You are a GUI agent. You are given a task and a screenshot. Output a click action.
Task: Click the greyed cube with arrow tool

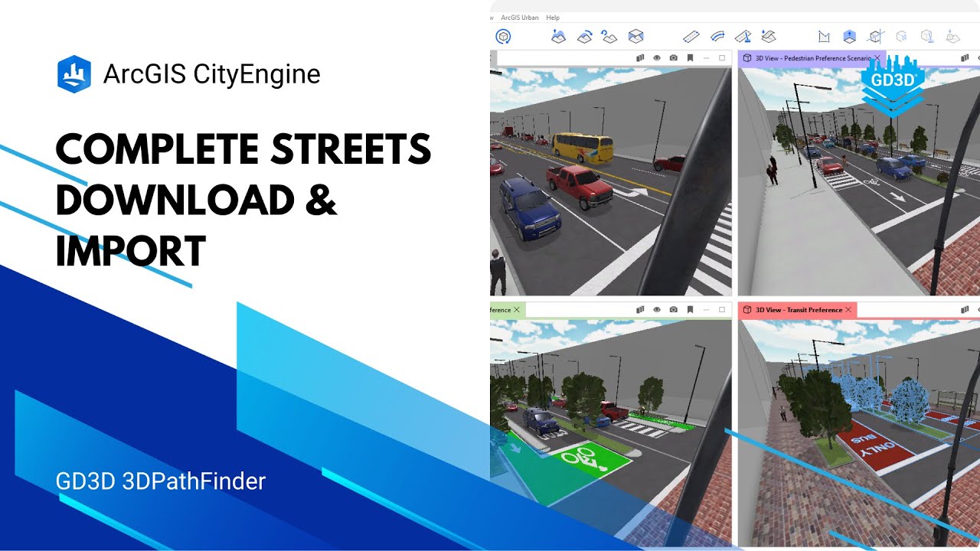point(926,36)
